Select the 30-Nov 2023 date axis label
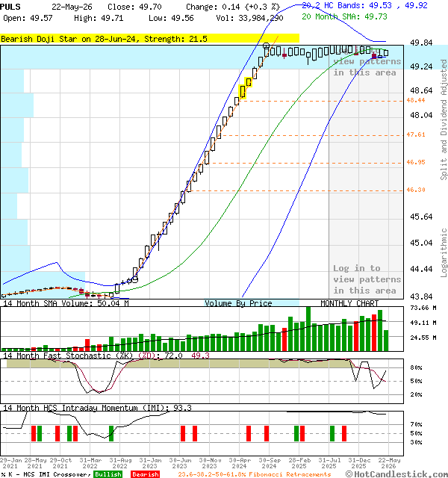 210,463
